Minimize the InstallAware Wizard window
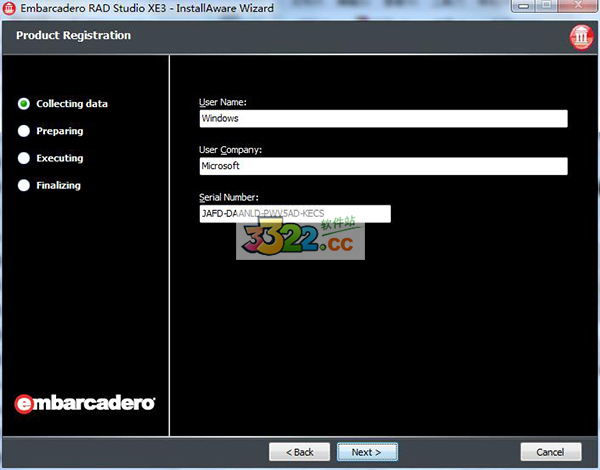This screenshot has height=470, width=600. (x=523, y=5)
